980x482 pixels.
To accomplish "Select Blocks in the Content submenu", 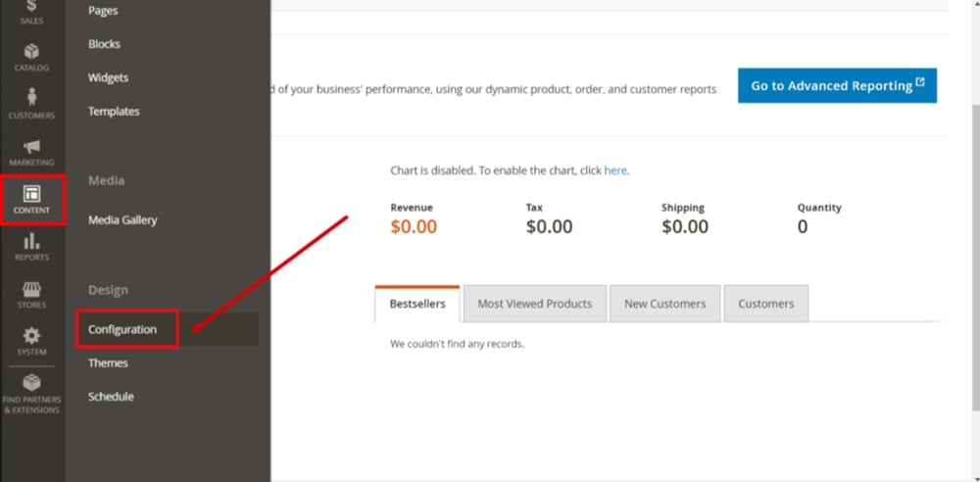I will click(x=105, y=44).
